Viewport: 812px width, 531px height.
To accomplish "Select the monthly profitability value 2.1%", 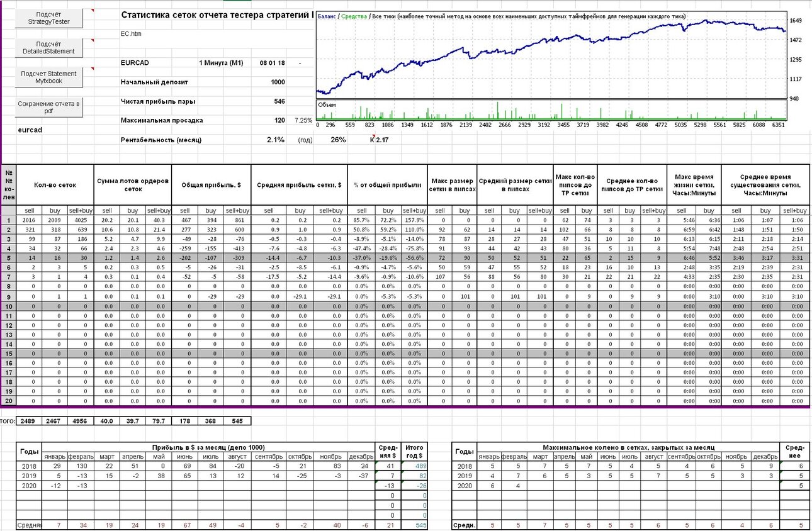I will pos(276,140).
